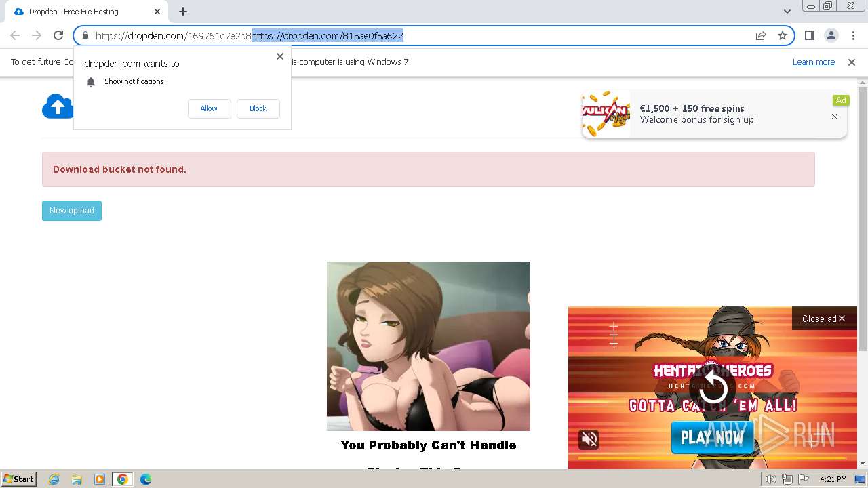Screen dimensions: 868x488
Task: Click the browser forward arrow
Action: [x=37, y=35]
